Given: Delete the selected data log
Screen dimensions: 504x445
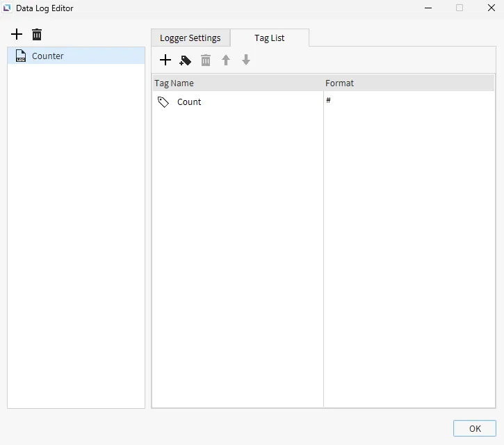Looking at the screenshot, I should 37,35.
